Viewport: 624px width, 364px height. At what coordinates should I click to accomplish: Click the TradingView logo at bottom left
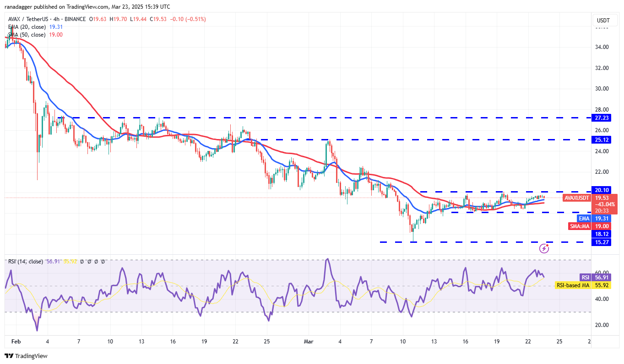(27, 356)
